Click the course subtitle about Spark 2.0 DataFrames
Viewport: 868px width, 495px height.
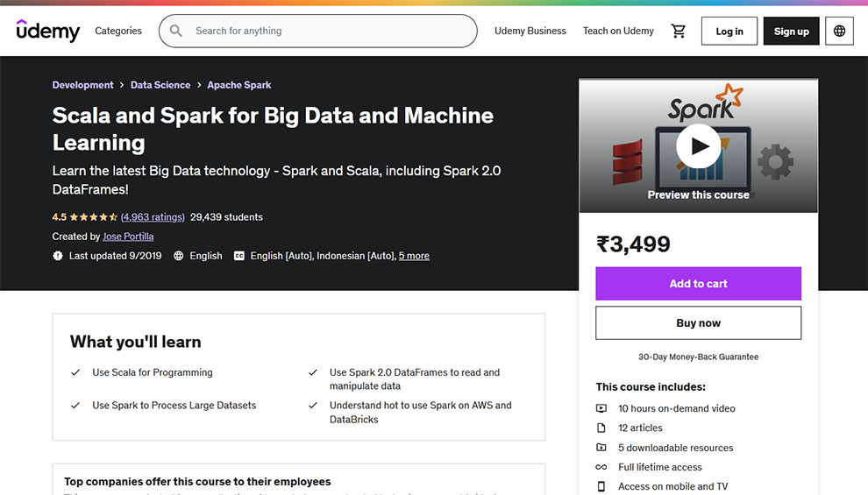pos(276,180)
